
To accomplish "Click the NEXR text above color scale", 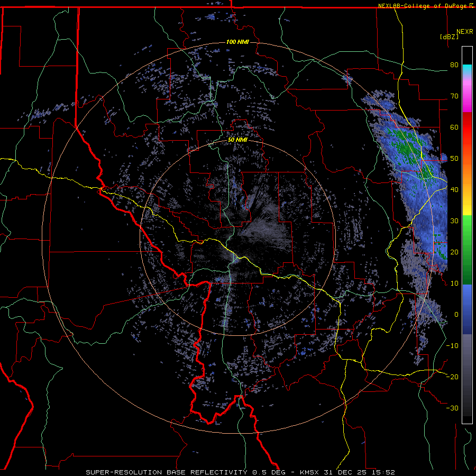I will pyautogui.click(x=464, y=32).
